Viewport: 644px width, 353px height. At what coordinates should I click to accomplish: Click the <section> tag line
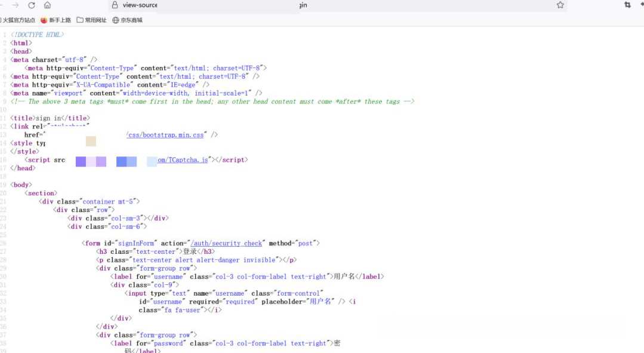coord(41,193)
